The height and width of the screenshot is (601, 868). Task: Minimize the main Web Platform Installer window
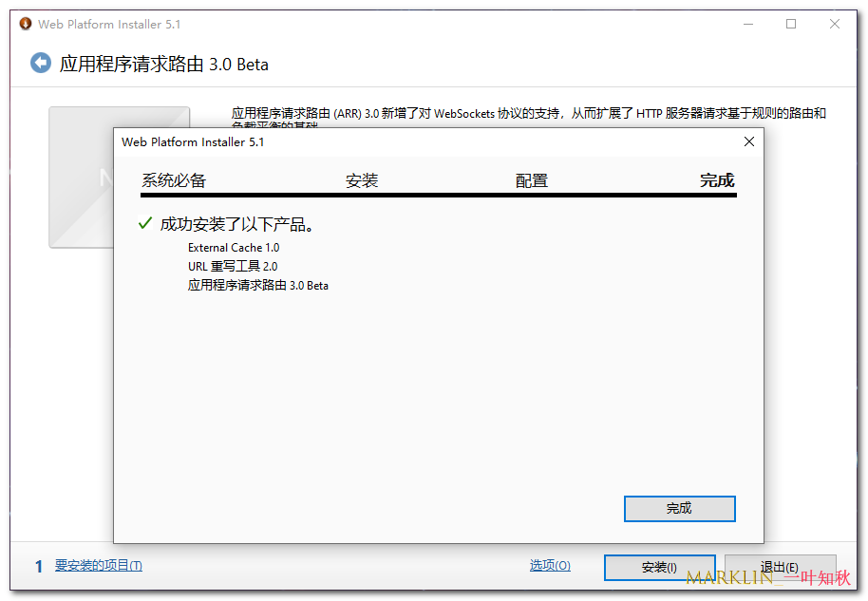point(748,24)
